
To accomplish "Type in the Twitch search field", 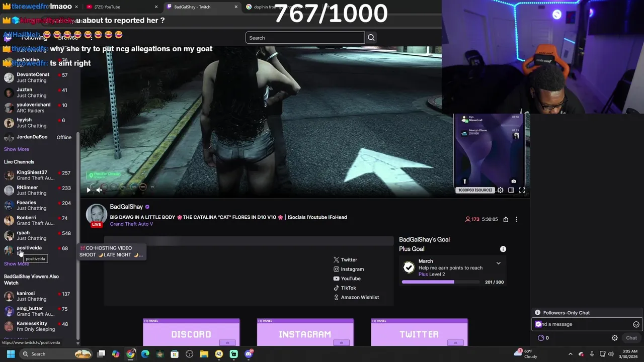I will tap(305, 38).
